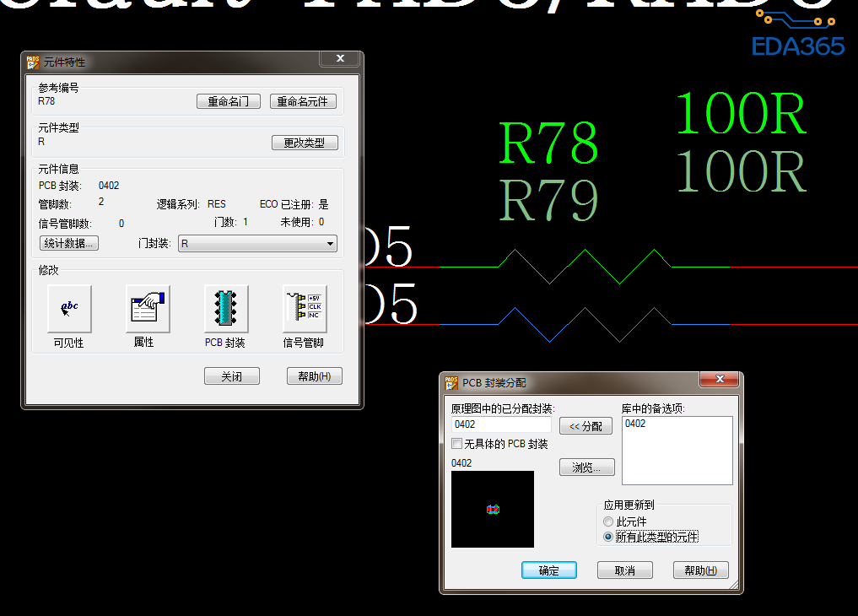Open the 信号管脚 signal pins icon
858x616 pixels.
(x=305, y=309)
